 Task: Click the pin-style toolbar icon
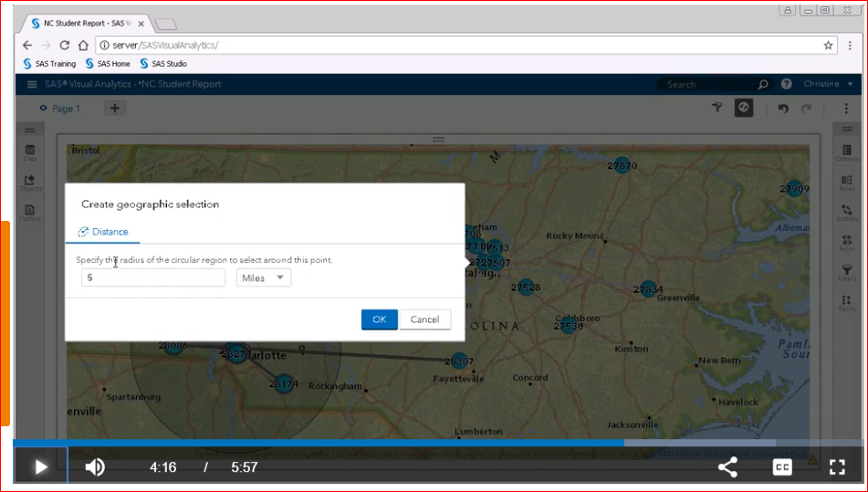click(x=717, y=108)
